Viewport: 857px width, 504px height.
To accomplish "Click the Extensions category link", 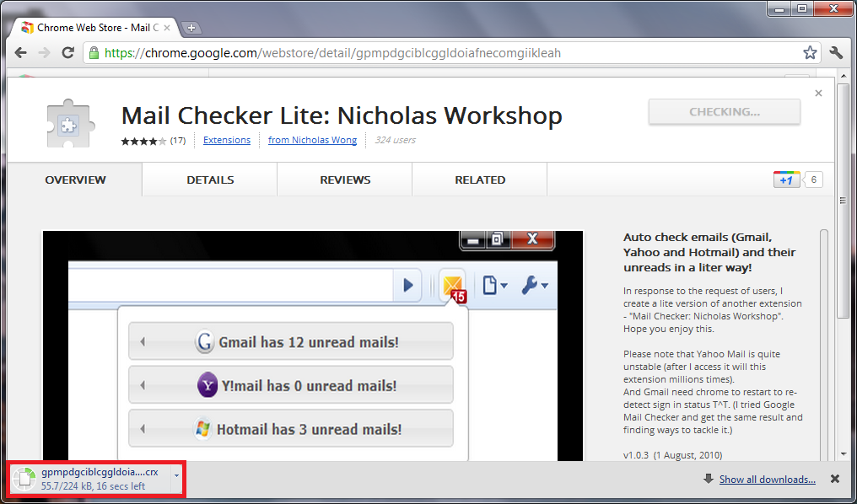I will pyautogui.click(x=227, y=141).
